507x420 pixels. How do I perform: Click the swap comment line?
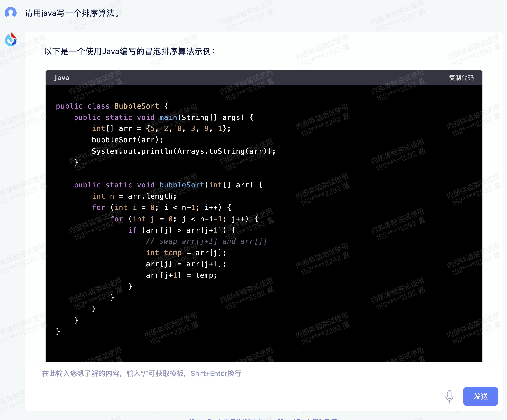(x=206, y=241)
